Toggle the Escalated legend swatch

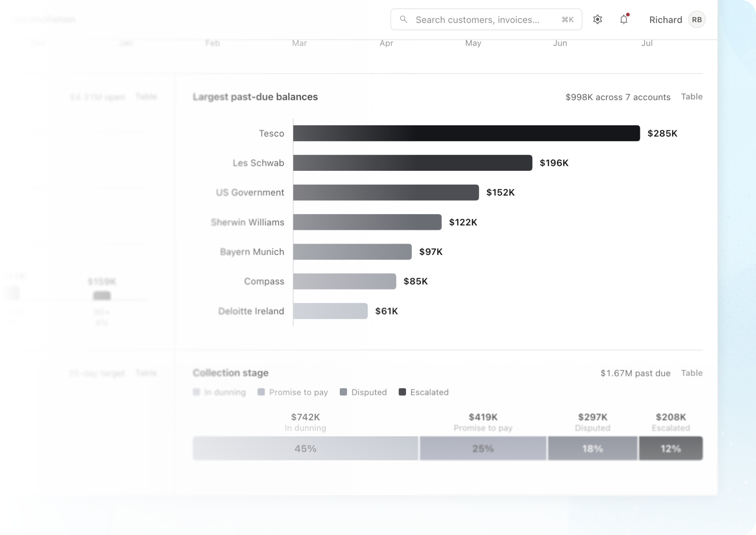point(402,392)
